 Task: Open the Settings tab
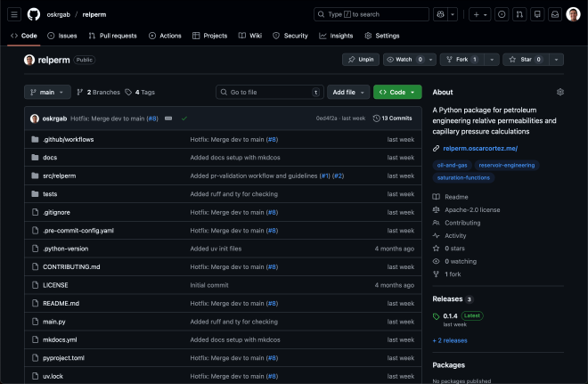pos(382,36)
